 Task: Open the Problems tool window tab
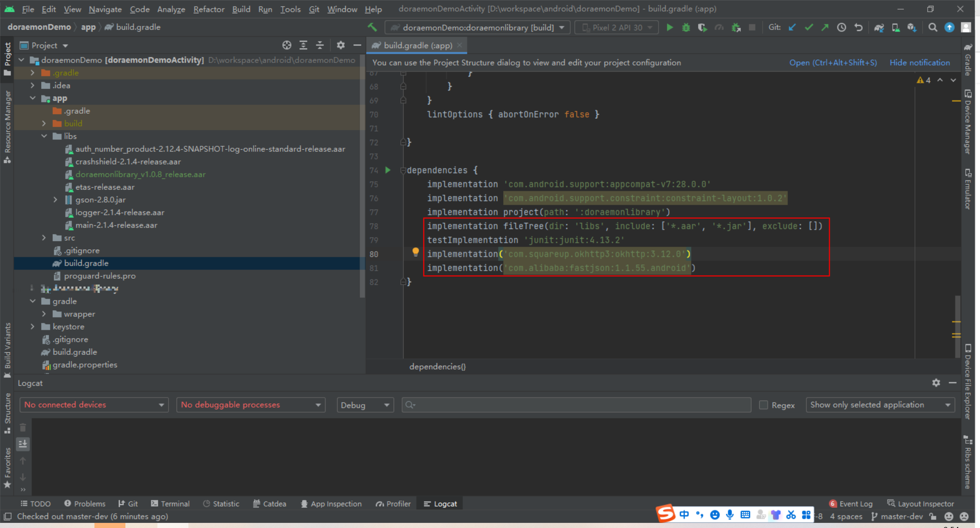pyautogui.click(x=85, y=504)
